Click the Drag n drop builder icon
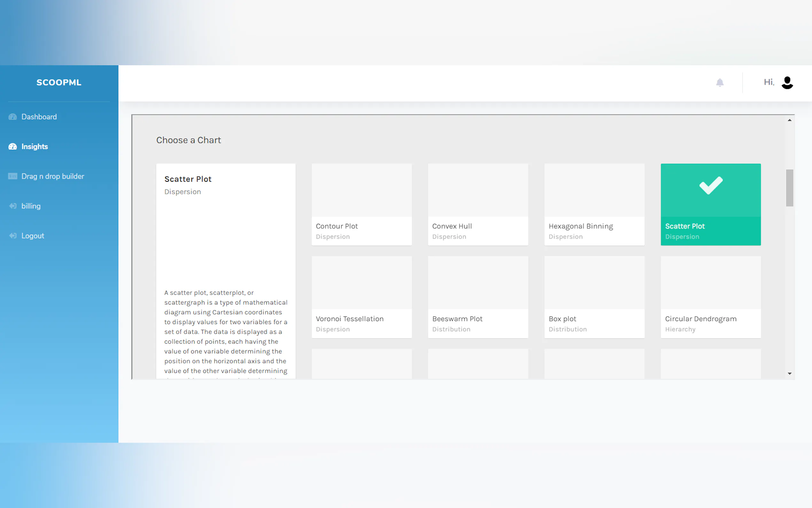This screenshot has height=508, width=812. coord(13,176)
